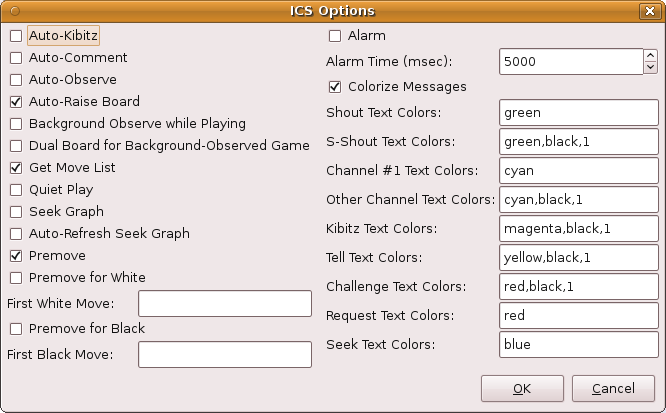Click the Tell Text Colors label
666x413 pixels.
[374, 257]
